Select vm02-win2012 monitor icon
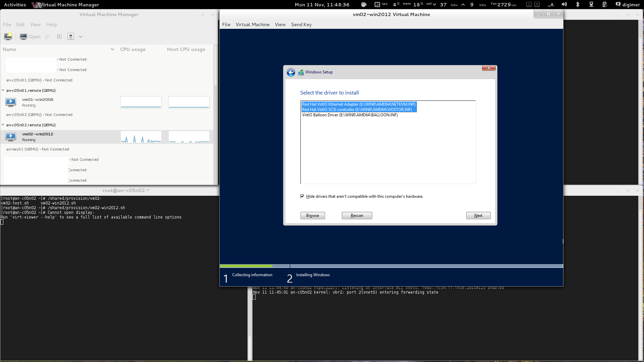This screenshot has height=362, width=644. coord(11,137)
